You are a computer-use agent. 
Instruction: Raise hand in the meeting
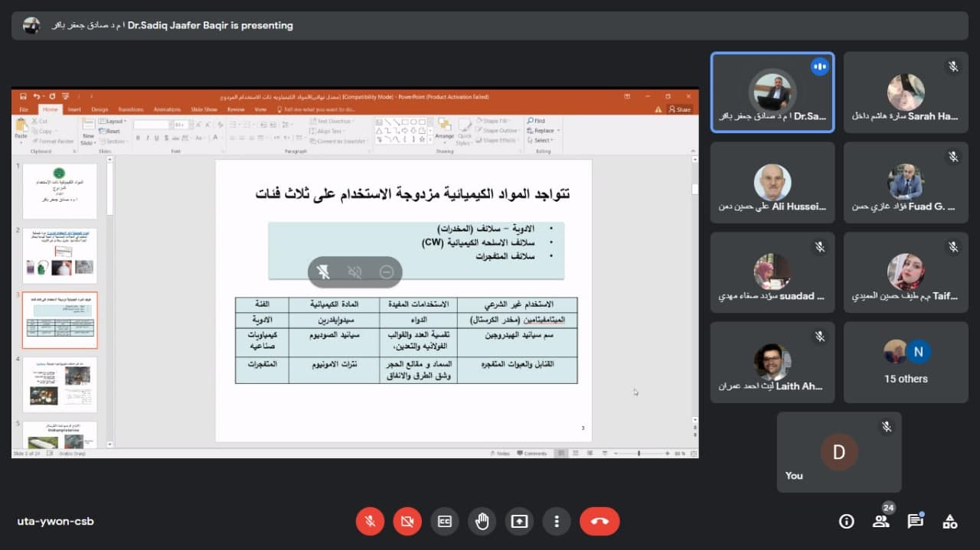click(x=482, y=521)
